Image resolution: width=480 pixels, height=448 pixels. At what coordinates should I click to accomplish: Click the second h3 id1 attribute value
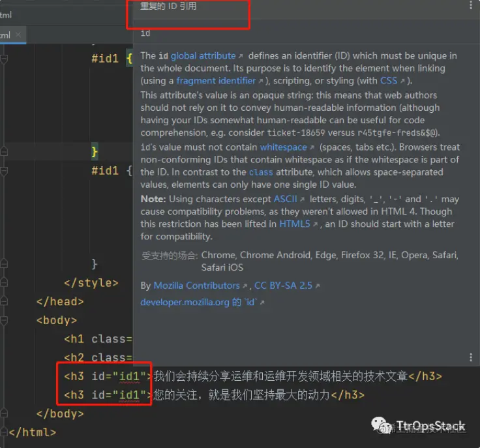click(x=129, y=395)
